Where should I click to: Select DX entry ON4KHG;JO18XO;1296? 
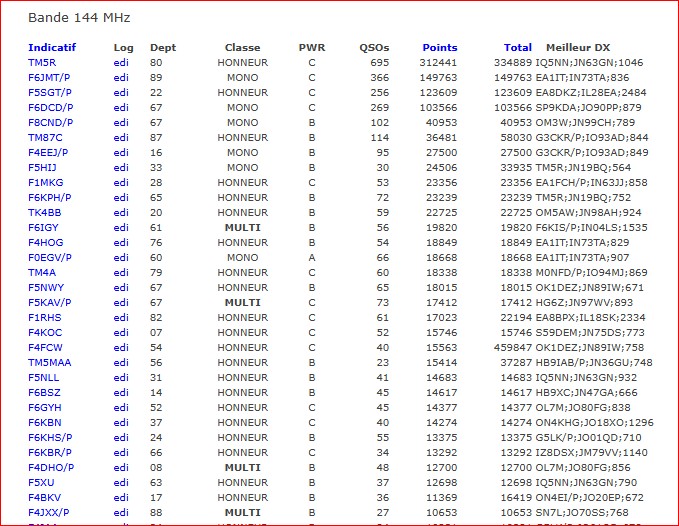(595, 423)
